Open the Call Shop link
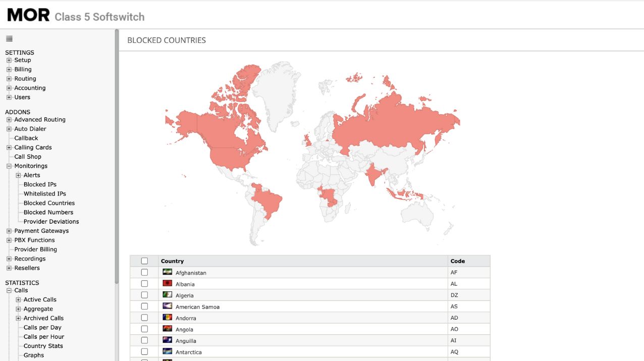Screen dimensions: 644x361 pyautogui.click(x=28, y=157)
